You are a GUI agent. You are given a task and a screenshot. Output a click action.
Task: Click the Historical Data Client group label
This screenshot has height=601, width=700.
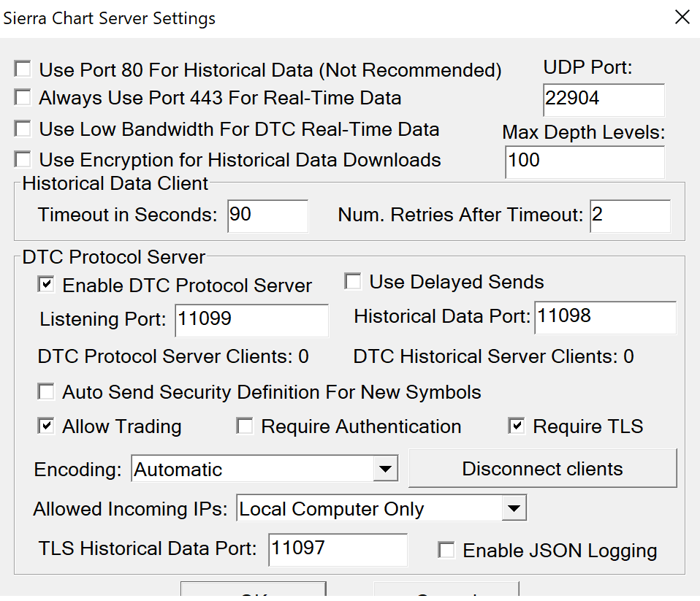point(115,183)
